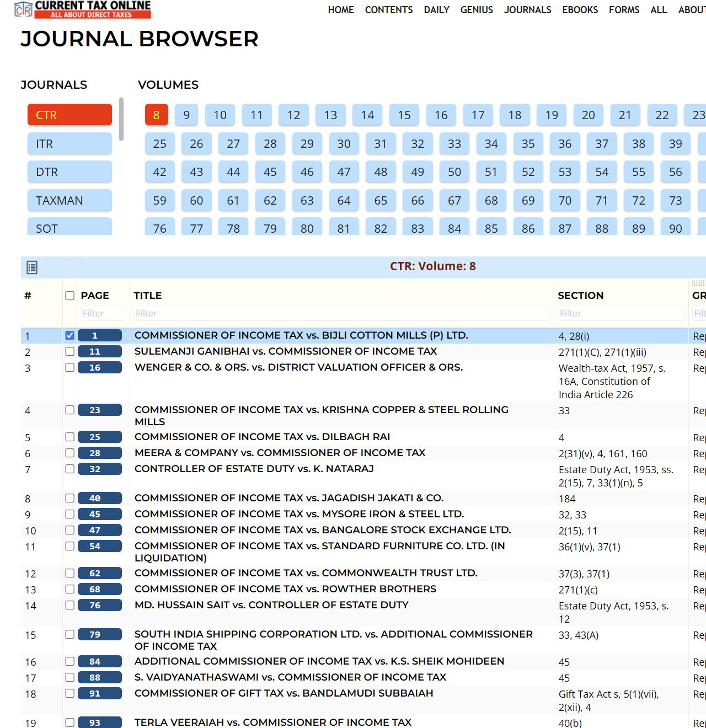Uncheck the checkbox for Bijli Cotton Mills row
Screen dimensions: 706x728
point(69,335)
